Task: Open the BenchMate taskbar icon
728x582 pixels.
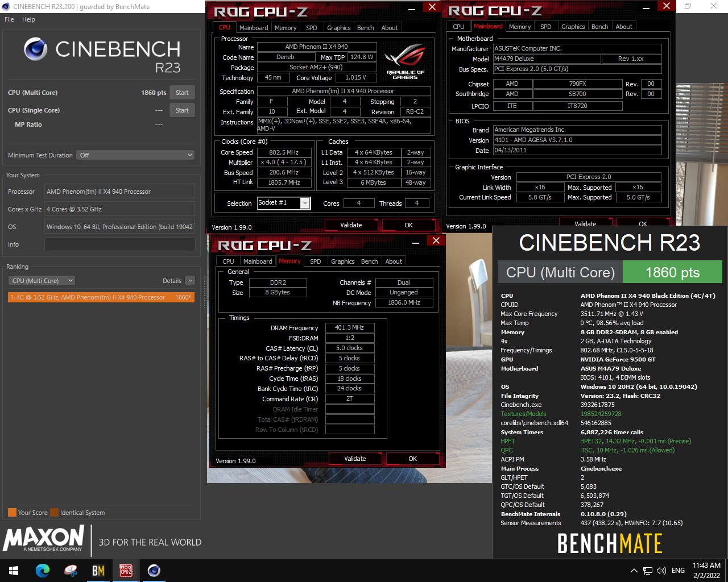Action: click(x=98, y=570)
